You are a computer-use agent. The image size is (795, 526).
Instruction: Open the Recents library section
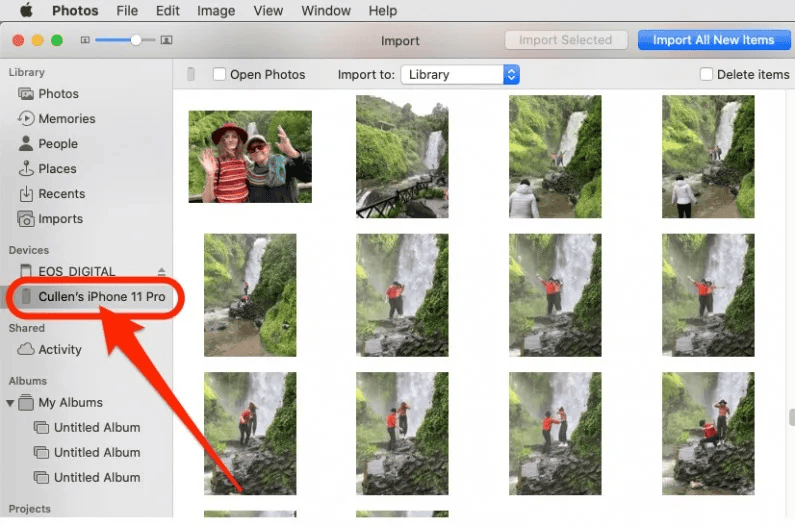(x=61, y=194)
